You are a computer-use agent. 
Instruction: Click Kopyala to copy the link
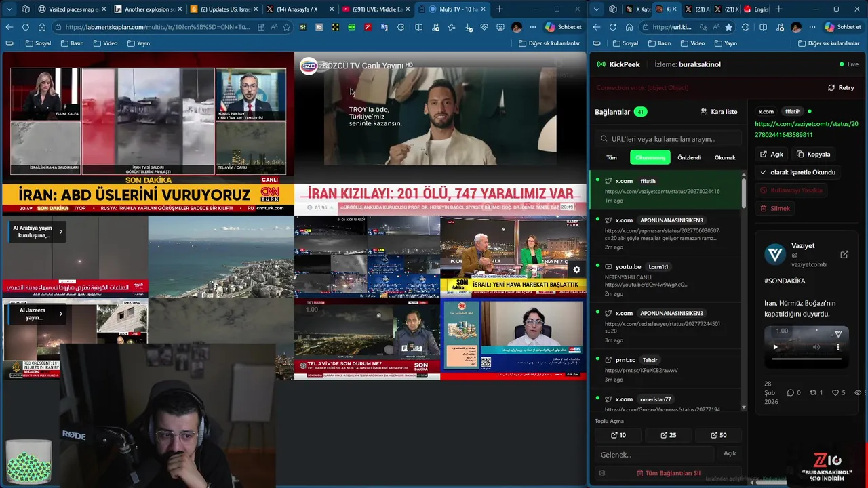click(x=813, y=154)
